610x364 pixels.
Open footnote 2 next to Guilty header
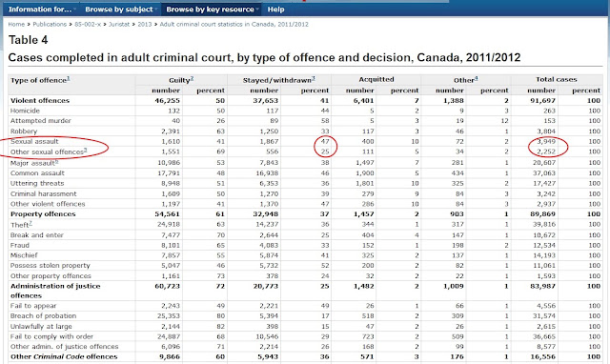click(x=192, y=78)
